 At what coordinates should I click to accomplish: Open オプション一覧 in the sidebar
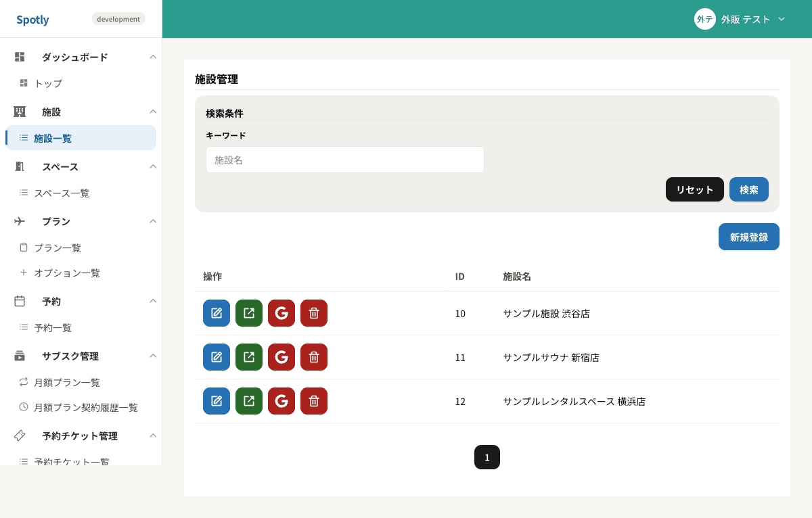(x=81, y=273)
